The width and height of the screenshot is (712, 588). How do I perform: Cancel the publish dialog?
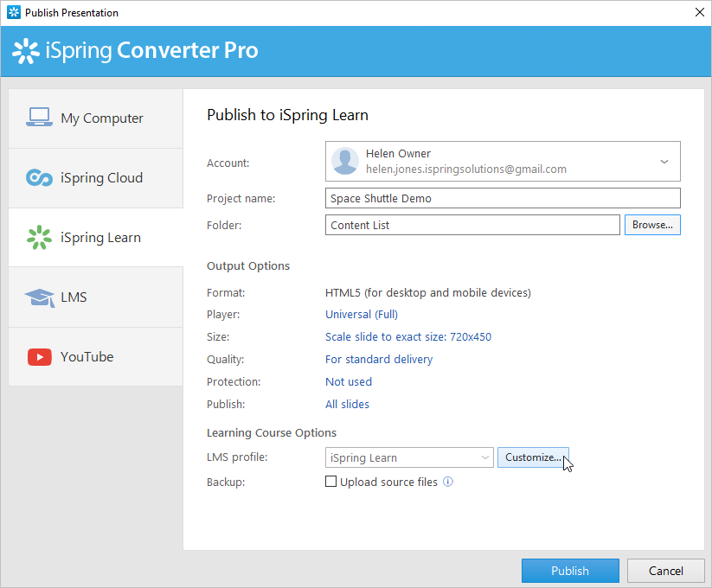[665, 571]
